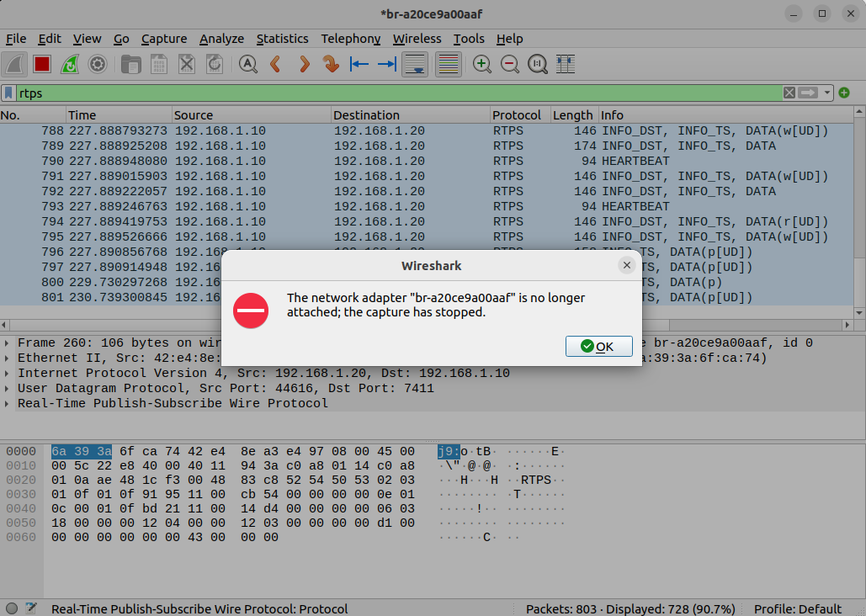Image resolution: width=866 pixels, height=616 pixels.
Task: Sort by the Length column header
Action: pos(574,115)
